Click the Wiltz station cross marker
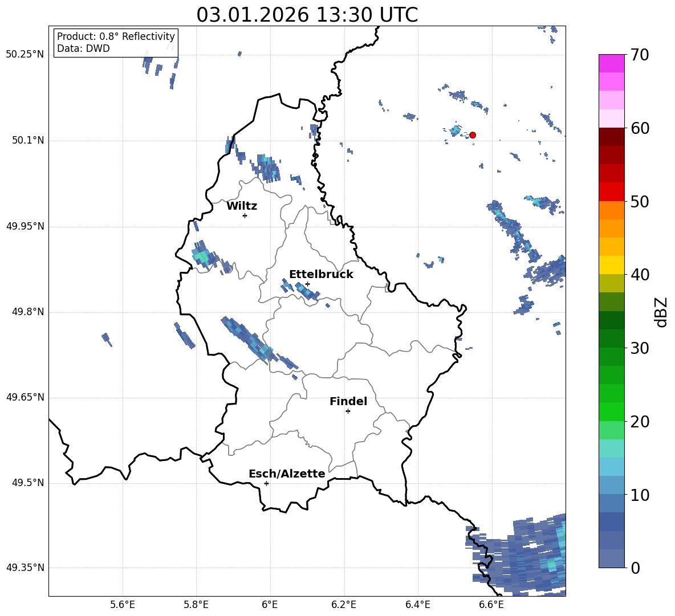The width and height of the screenshot is (675, 616). pos(245,215)
